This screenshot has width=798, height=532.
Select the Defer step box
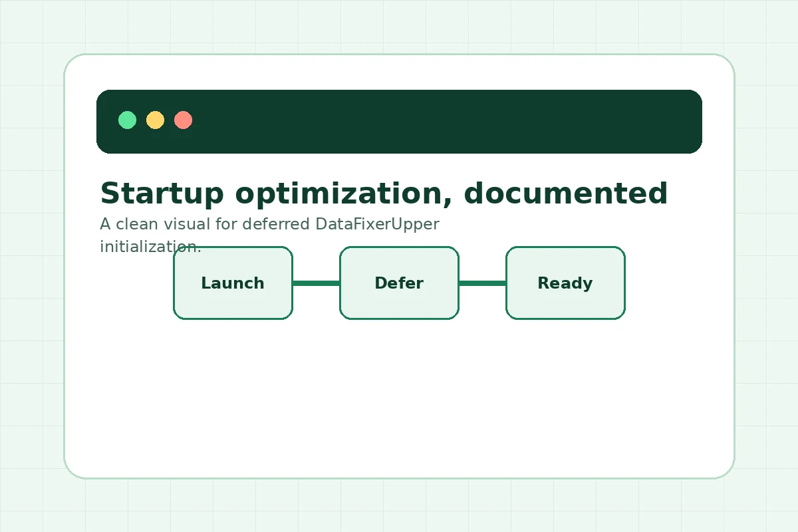tap(399, 283)
